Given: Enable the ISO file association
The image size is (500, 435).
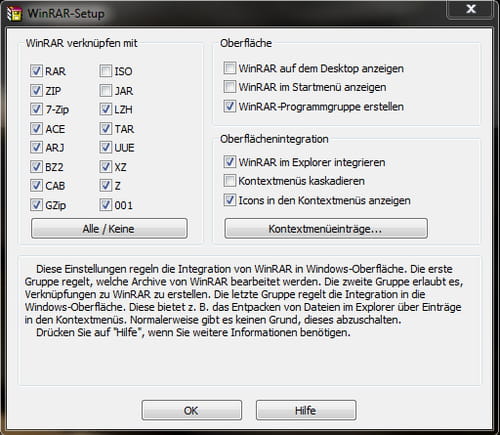Looking at the screenshot, I should tap(106, 71).
